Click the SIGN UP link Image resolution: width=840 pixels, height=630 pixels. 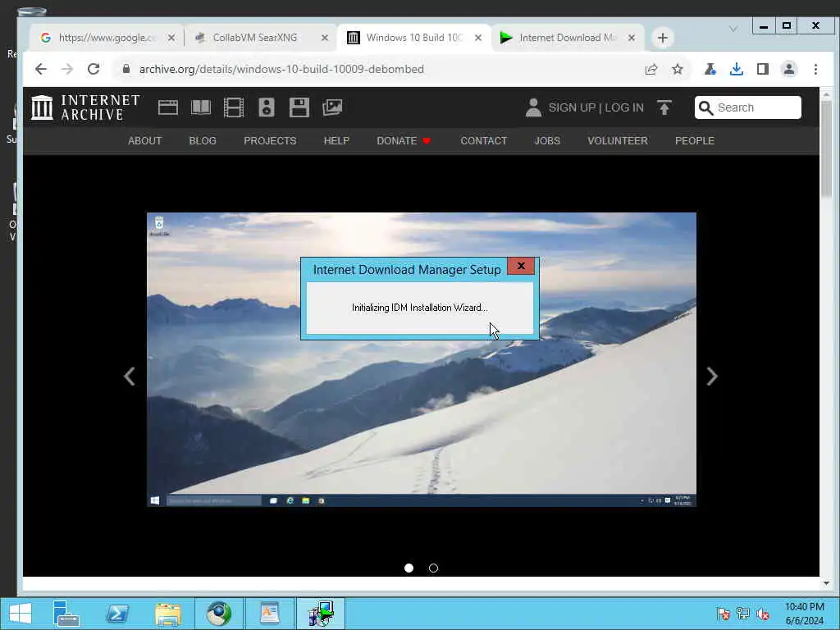point(572,107)
